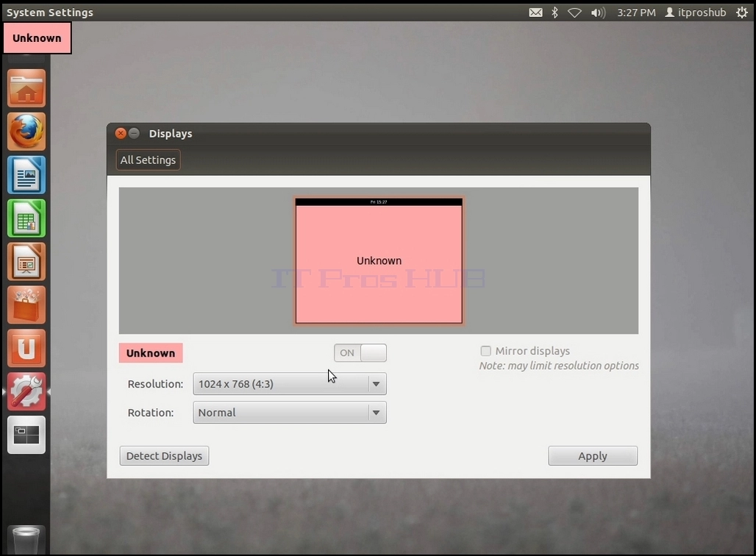Enable Mirror displays checkbox

click(485, 351)
